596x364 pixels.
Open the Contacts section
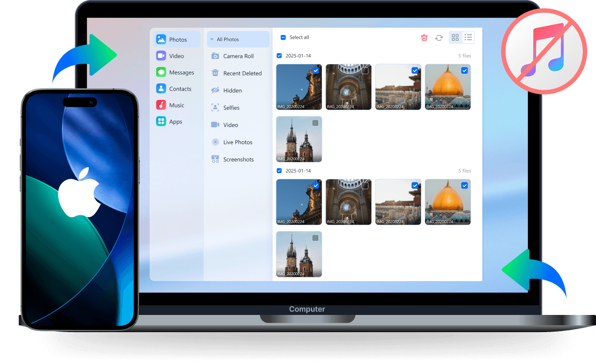(x=176, y=88)
